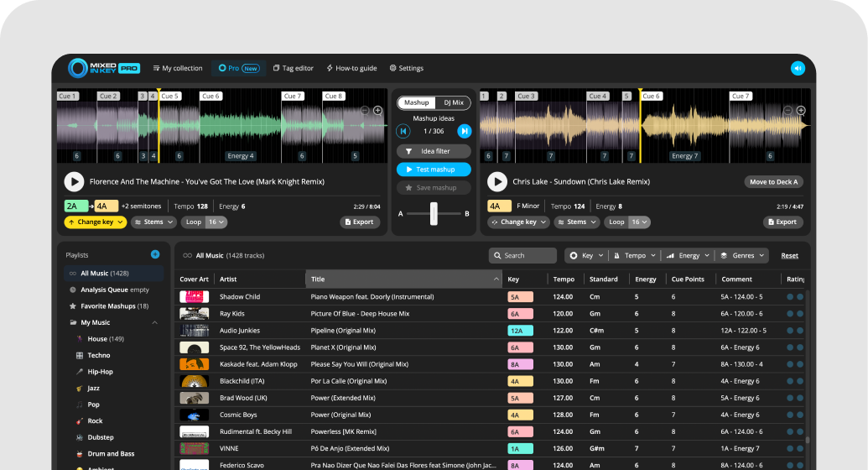Image resolution: width=868 pixels, height=470 pixels.
Task: Export Deck A track
Action: click(359, 222)
